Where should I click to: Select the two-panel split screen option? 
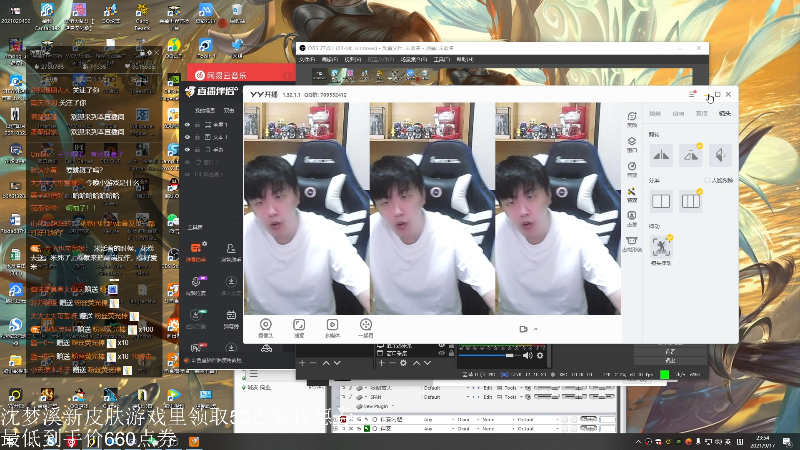click(661, 201)
